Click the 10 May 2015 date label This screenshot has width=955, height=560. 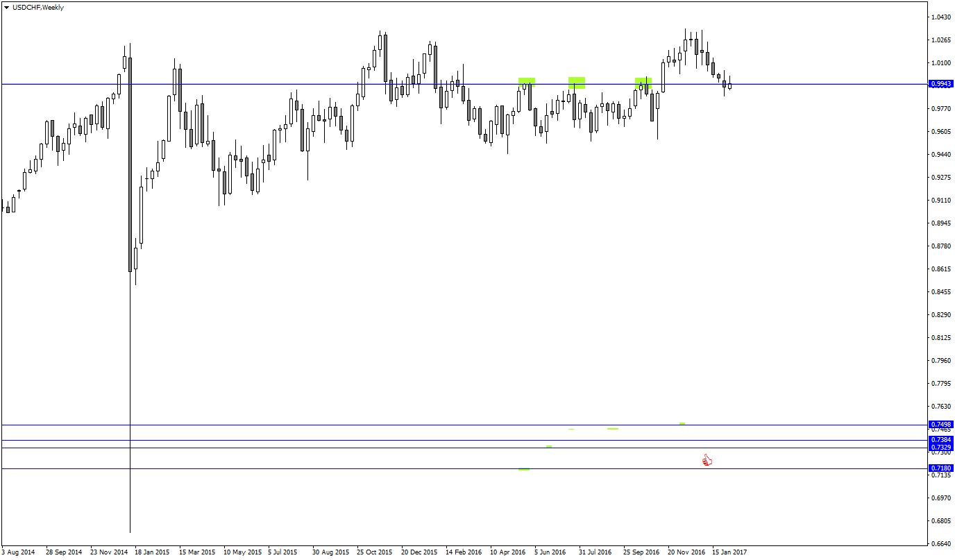[242, 552]
